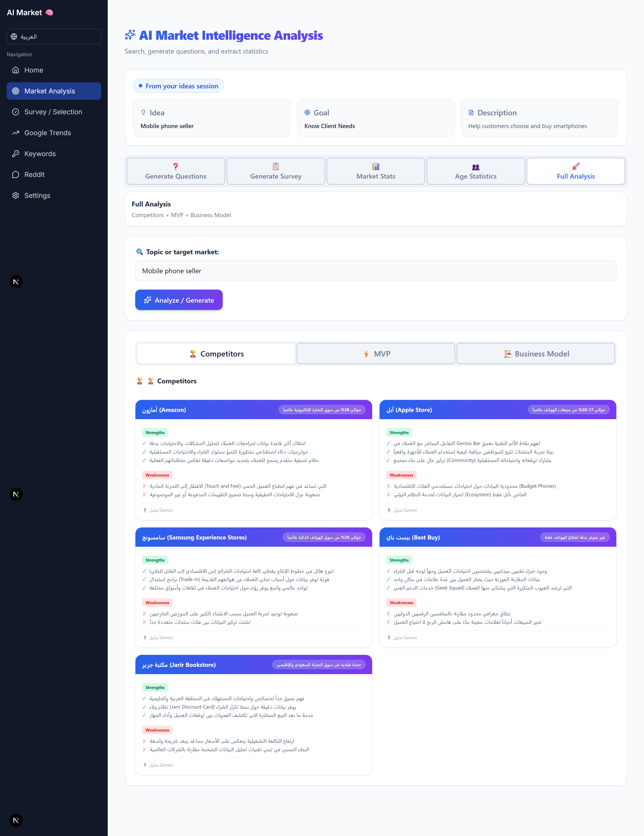The image size is (644, 836).
Task: Click the Competitors + MVP + Business Model subtitle
Action: click(x=181, y=215)
